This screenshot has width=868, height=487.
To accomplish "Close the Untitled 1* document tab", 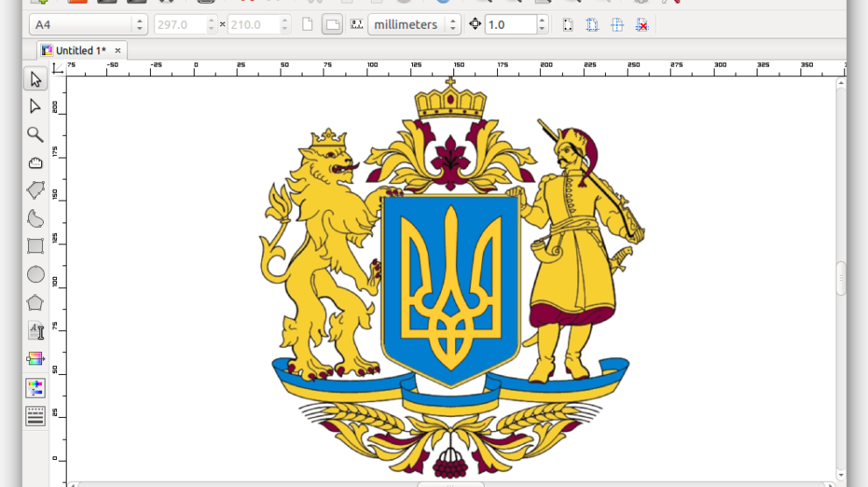I will pyautogui.click(x=117, y=51).
